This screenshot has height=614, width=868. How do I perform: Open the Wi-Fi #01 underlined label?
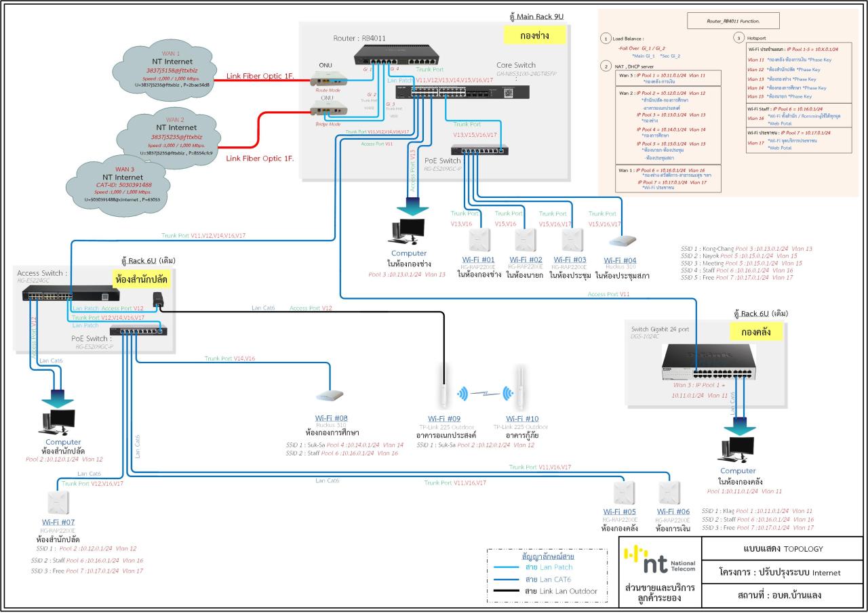tap(478, 260)
